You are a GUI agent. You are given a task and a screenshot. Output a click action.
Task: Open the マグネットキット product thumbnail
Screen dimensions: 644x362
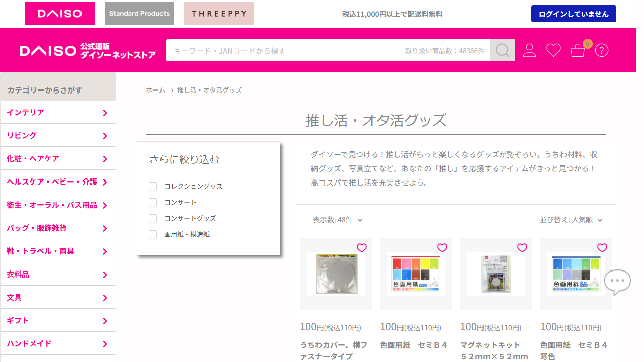point(496,274)
